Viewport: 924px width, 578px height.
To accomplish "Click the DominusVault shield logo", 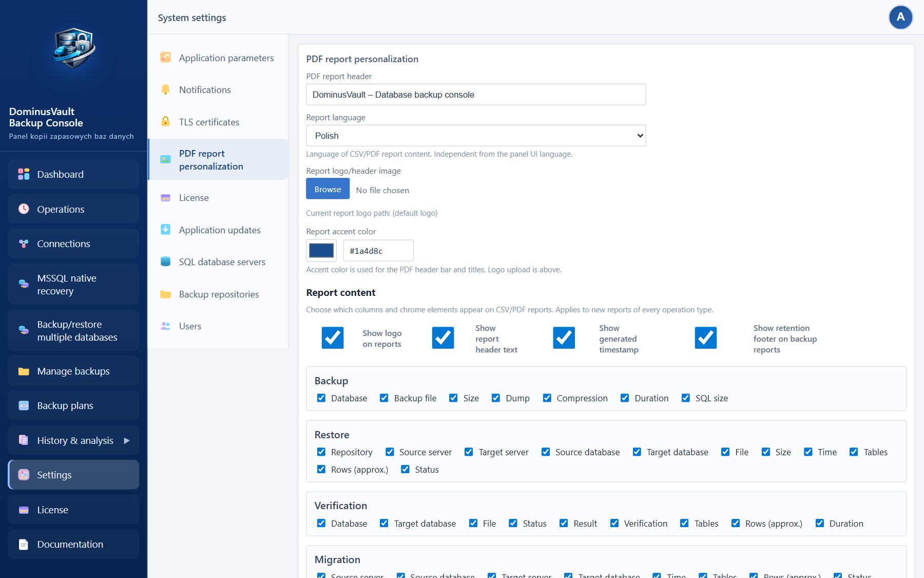I will 74,49.
